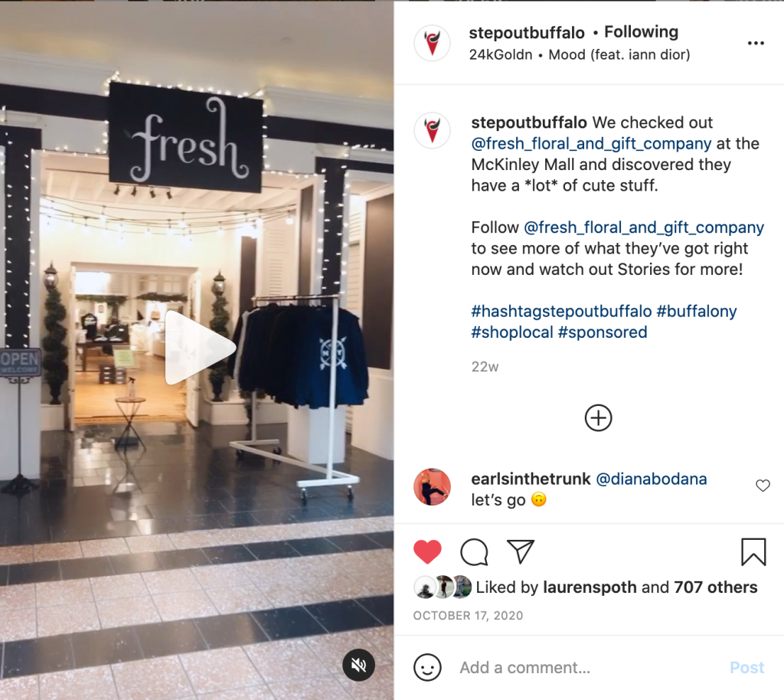Load more comments with plus circle
Image resolution: width=784 pixels, height=700 pixels.
click(598, 418)
